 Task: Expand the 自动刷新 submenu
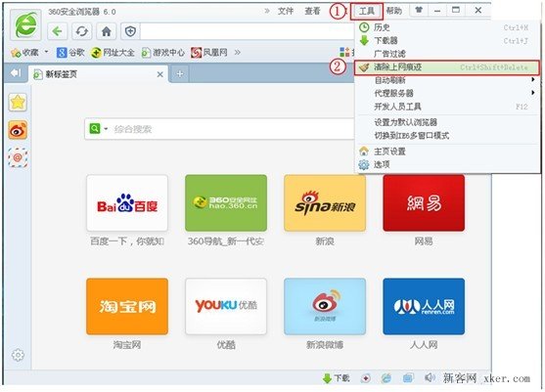tap(448, 80)
